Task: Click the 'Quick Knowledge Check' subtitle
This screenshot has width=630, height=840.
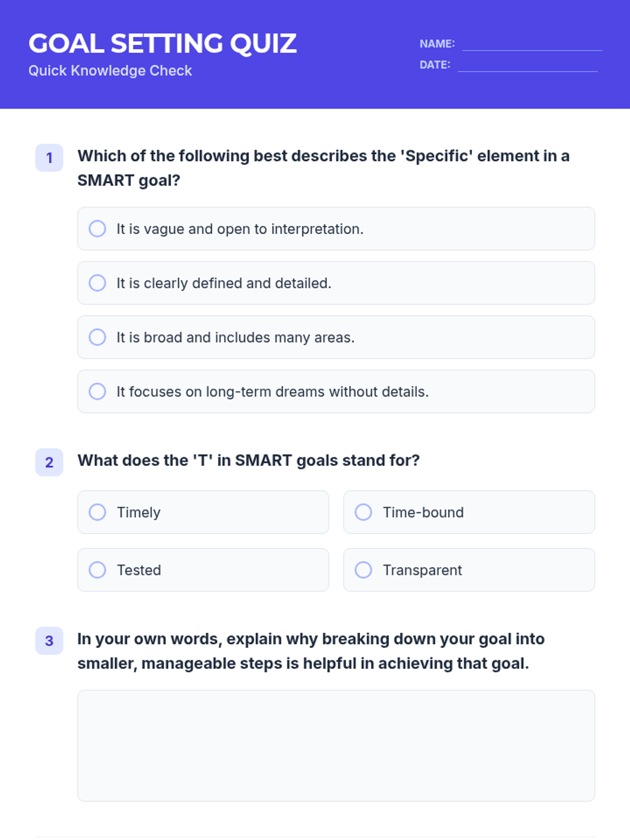Action: point(110,71)
